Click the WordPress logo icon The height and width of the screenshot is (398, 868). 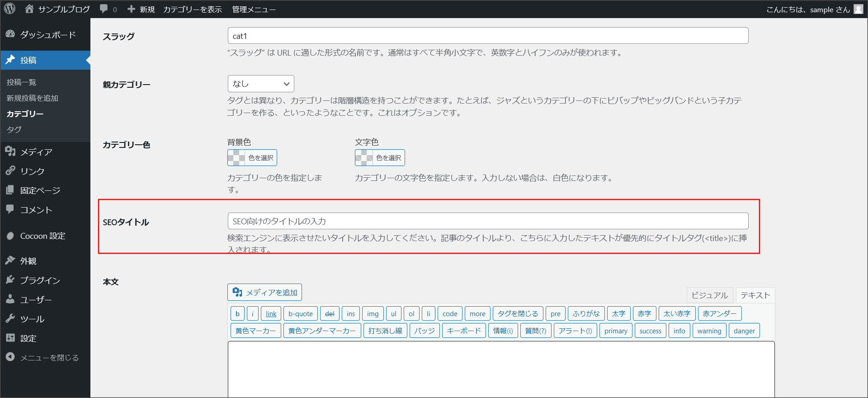(x=9, y=9)
